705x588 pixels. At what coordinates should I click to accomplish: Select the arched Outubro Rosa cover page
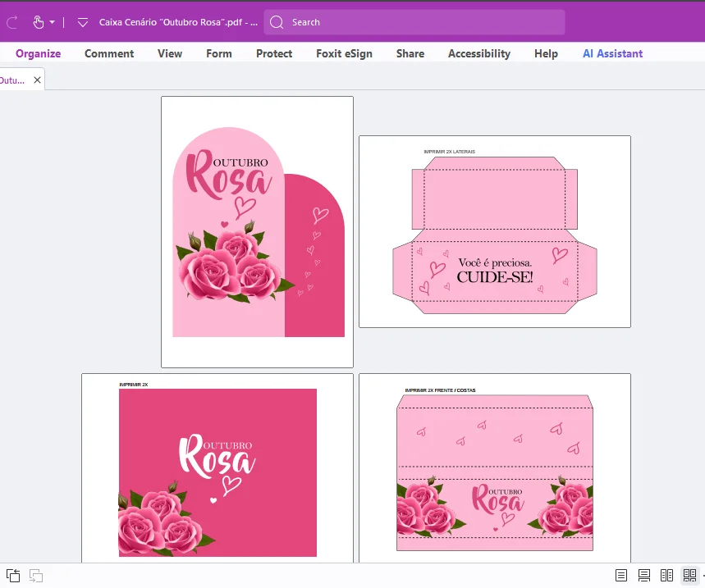[257, 232]
